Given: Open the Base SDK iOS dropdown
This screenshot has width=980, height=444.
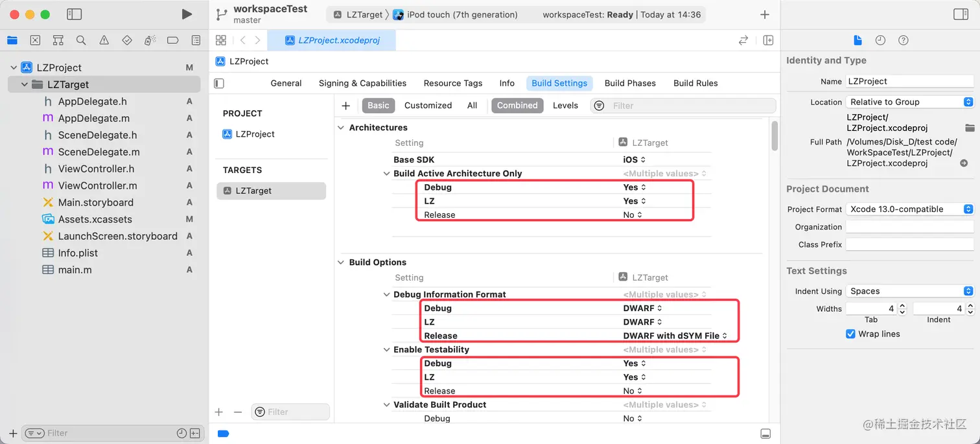Looking at the screenshot, I should point(634,159).
